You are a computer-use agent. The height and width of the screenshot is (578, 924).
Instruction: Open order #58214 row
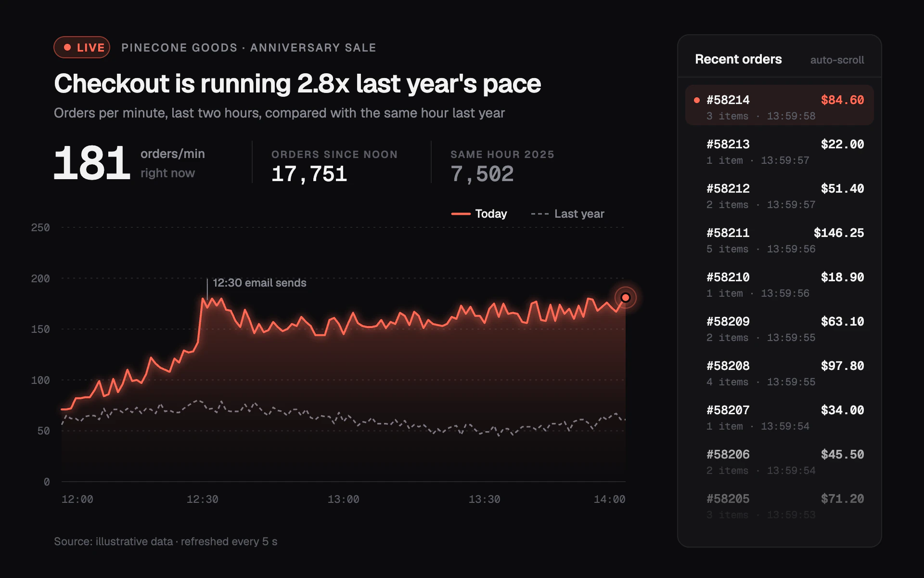click(779, 105)
